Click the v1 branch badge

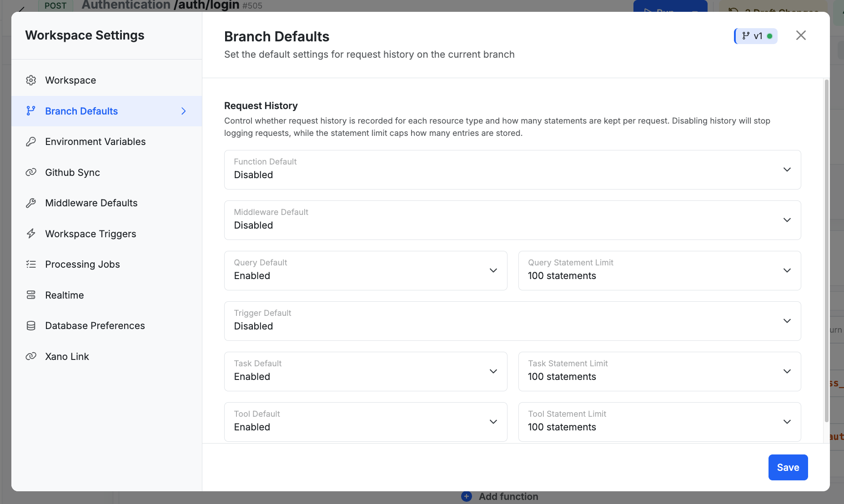click(x=755, y=35)
